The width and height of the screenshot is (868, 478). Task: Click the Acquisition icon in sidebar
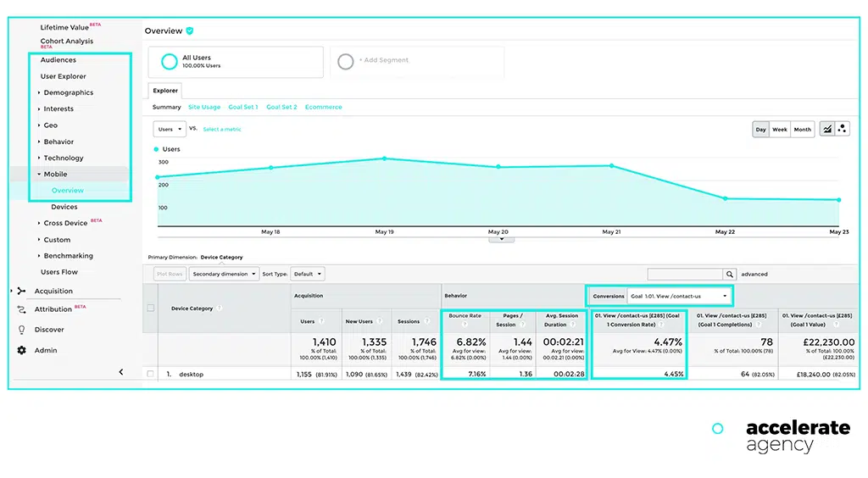click(22, 291)
